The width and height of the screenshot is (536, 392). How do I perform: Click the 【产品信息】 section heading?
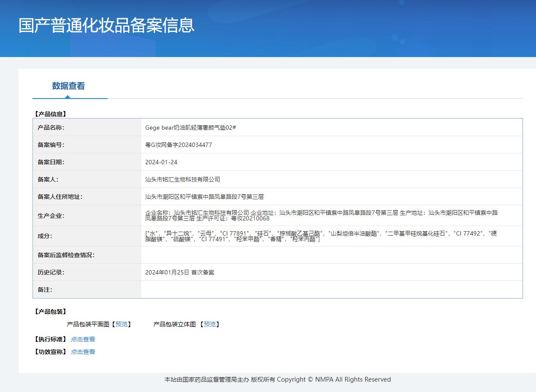pos(52,114)
